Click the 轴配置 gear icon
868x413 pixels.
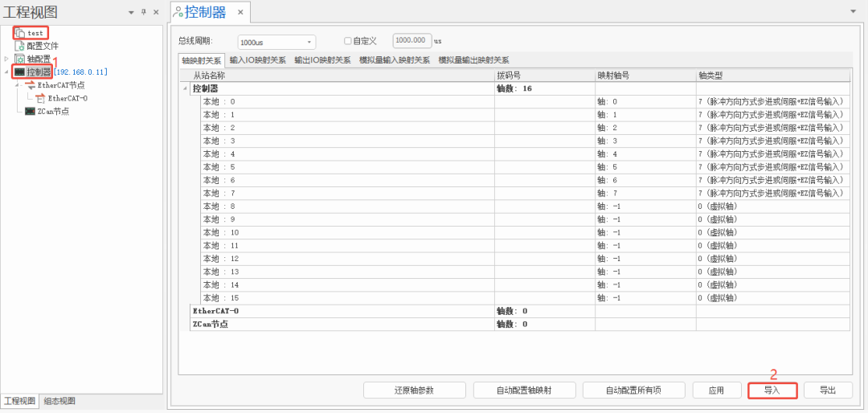(19, 59)
